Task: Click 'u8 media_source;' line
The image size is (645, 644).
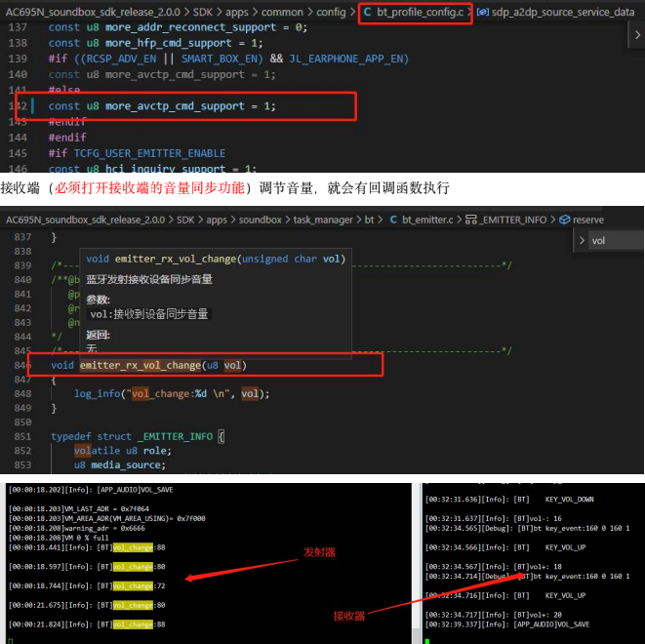Action: (x=120, y=464)
